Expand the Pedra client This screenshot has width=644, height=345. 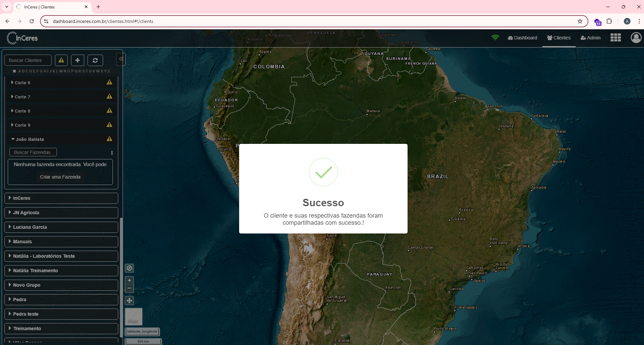(61, 300)
